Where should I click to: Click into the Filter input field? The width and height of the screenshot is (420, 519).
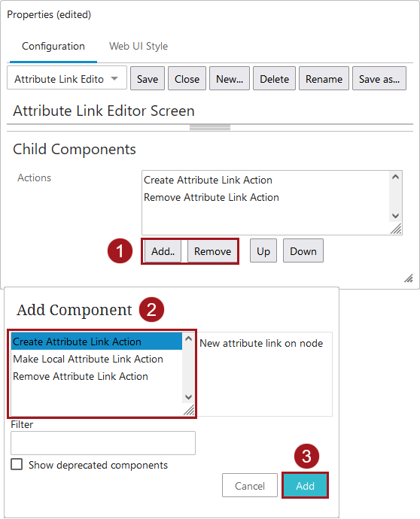(x=103, y=443)
